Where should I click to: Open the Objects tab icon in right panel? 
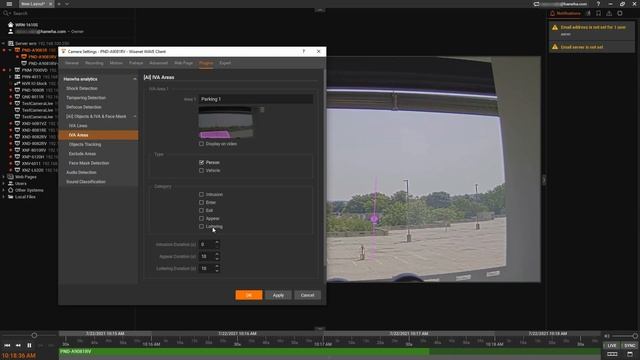[x=620, y=13]
